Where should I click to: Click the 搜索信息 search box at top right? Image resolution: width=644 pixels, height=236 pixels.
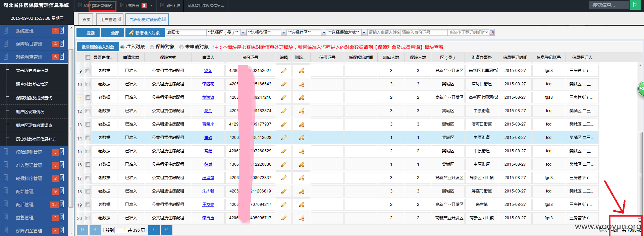point(609,5)
